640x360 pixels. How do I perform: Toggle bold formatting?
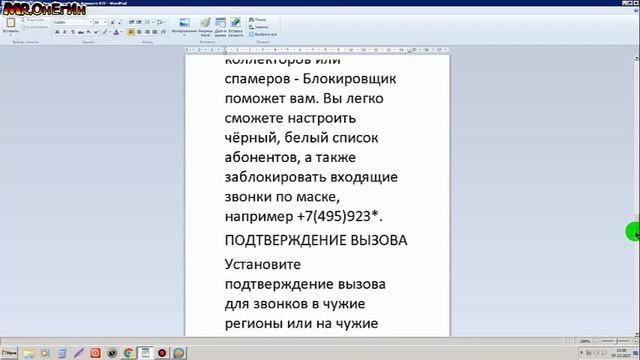[57, 32]
